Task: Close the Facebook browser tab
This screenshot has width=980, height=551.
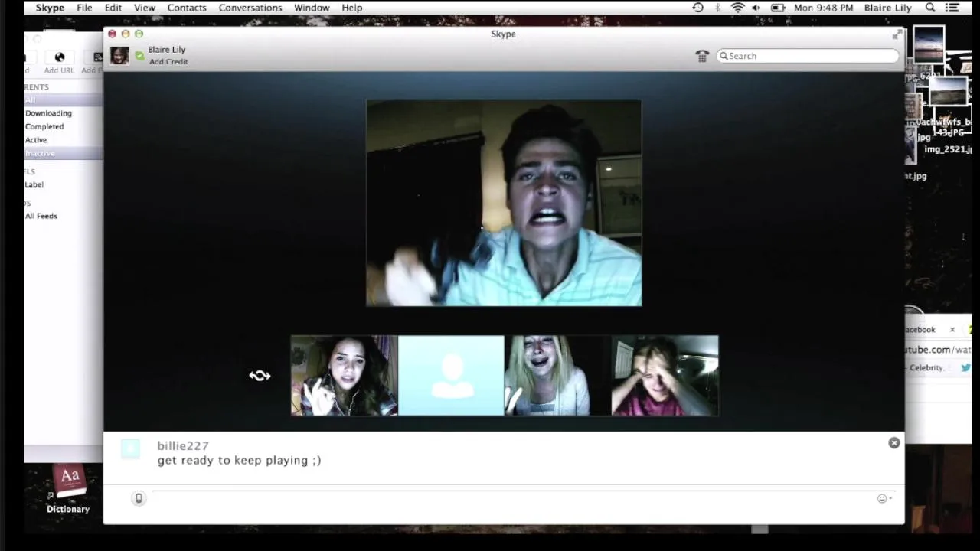Action: point(952,330)
